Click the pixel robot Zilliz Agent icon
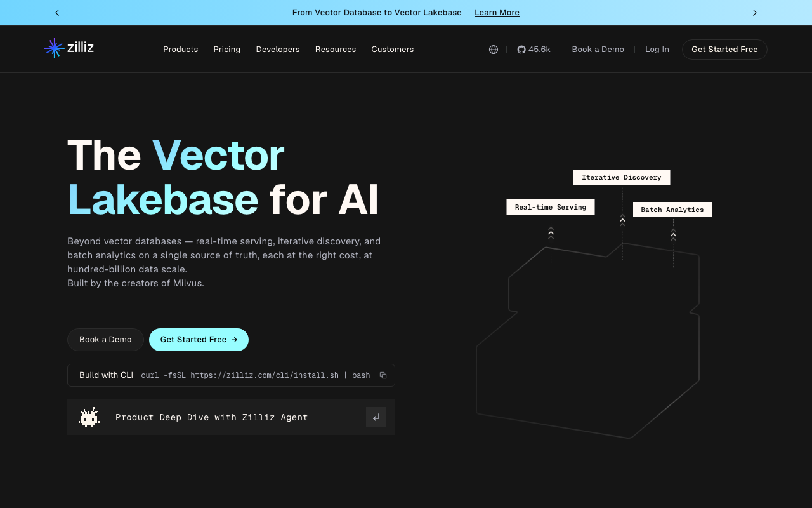The image size is (812, 508). pyautogui.click(x=89, y=417)
